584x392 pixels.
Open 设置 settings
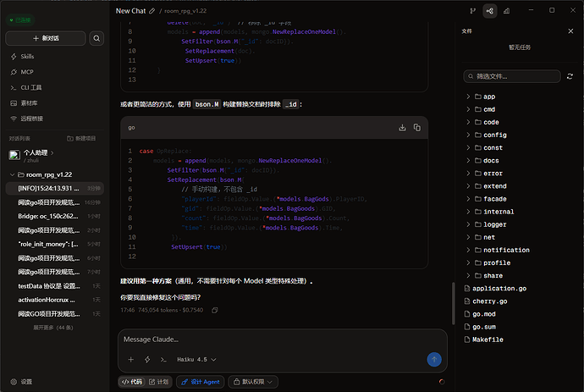tap(22, 382)
